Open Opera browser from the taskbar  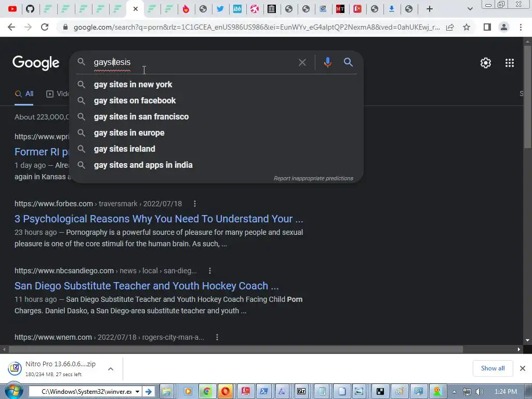pyautogui.click(x=225, y=392)
